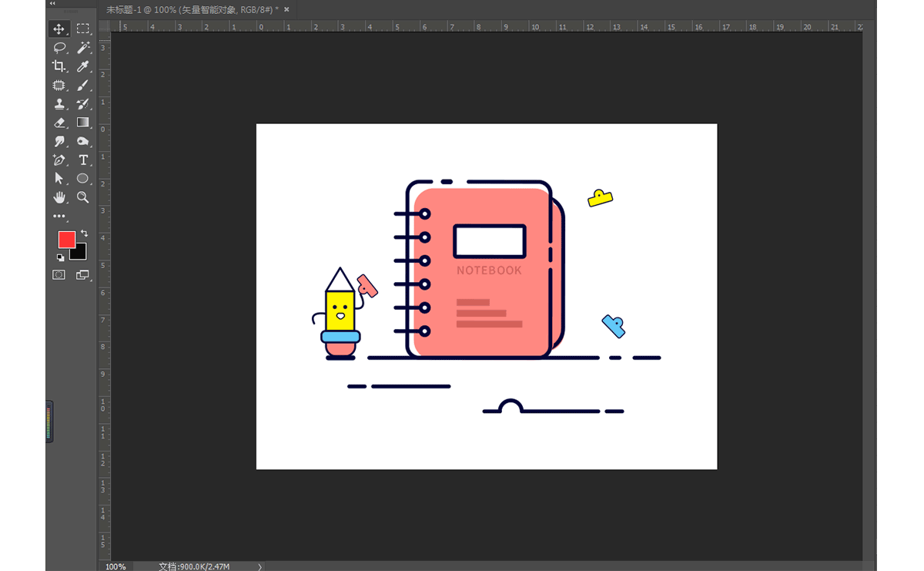
Task: Toggle Quick Mask mode
Action: [59, 274]
